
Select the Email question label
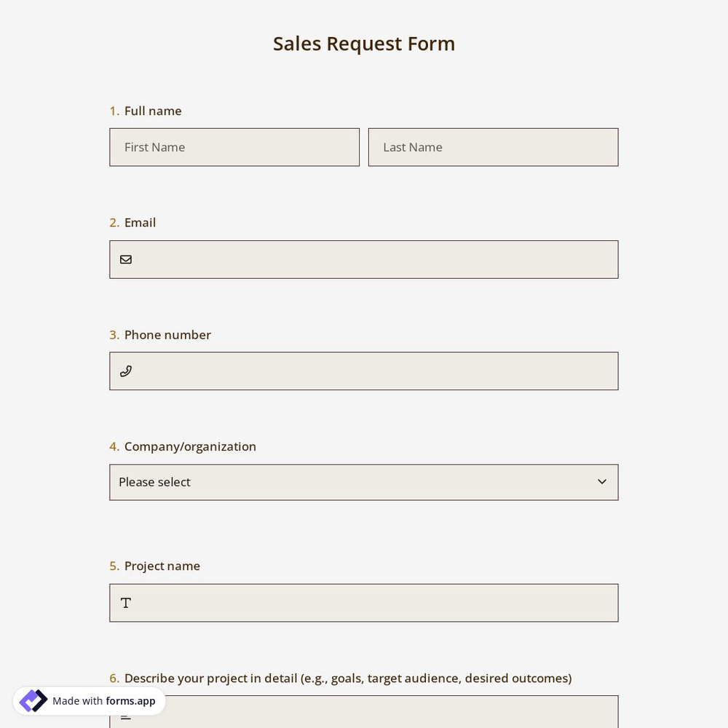tap(140, 222)
